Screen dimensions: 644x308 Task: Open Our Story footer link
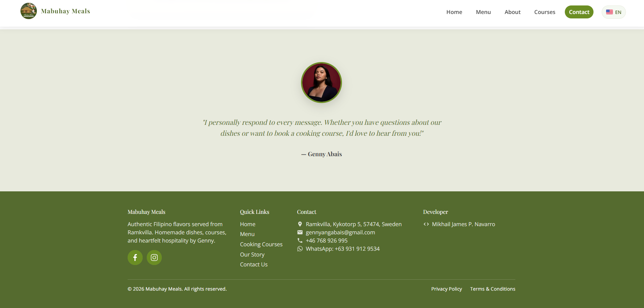[x=252, y=254]
